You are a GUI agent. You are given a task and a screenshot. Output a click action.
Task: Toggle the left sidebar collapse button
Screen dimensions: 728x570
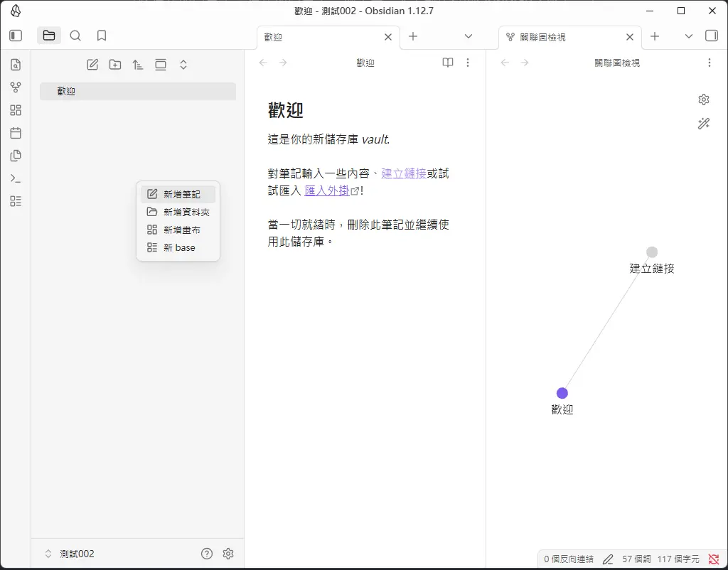tap(16, 36)
